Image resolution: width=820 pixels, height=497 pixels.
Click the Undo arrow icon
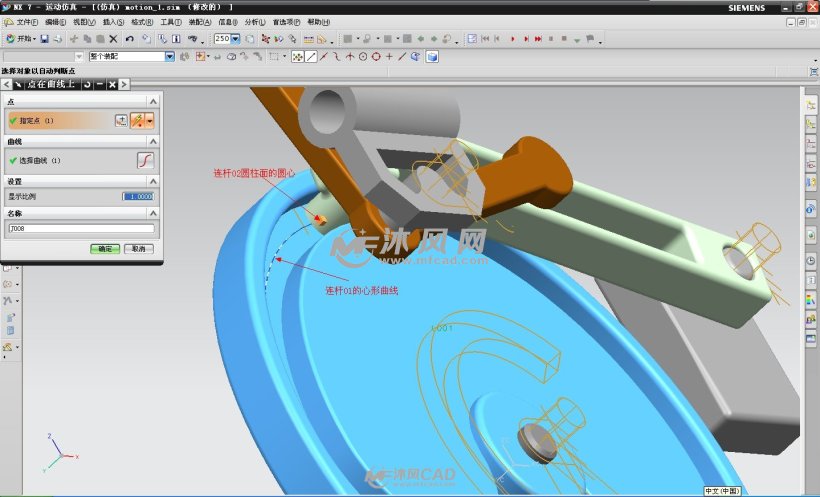pyautogui.click(x=130, y=39)
